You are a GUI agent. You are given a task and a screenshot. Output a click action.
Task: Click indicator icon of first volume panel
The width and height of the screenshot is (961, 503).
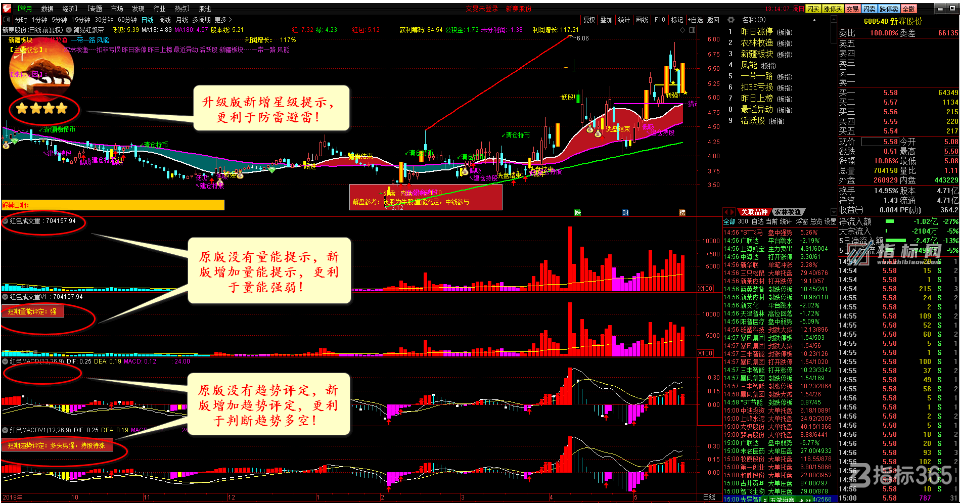(x=6, y=221)
